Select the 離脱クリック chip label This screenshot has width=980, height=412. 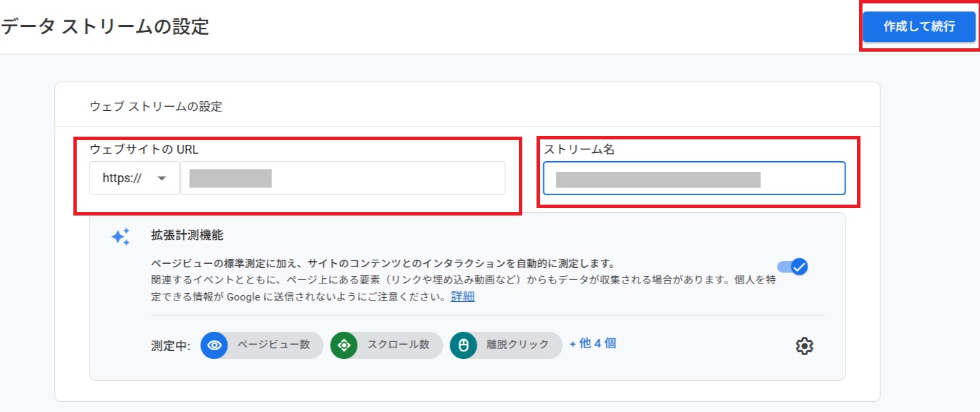(x=518, y=345)
